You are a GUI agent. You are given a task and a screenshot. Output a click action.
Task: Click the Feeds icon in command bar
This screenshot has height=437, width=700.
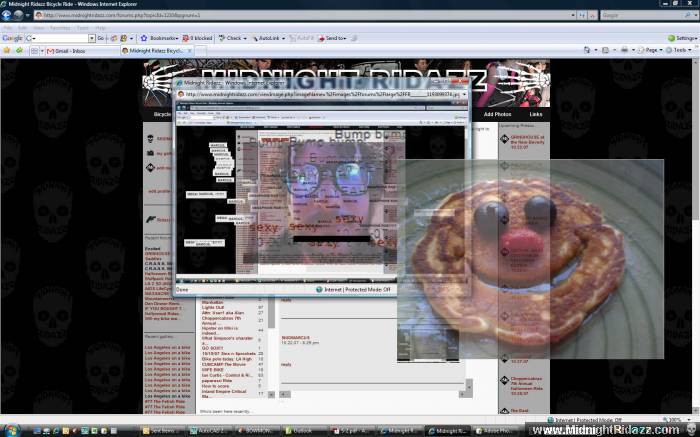[x=606, y=50]
